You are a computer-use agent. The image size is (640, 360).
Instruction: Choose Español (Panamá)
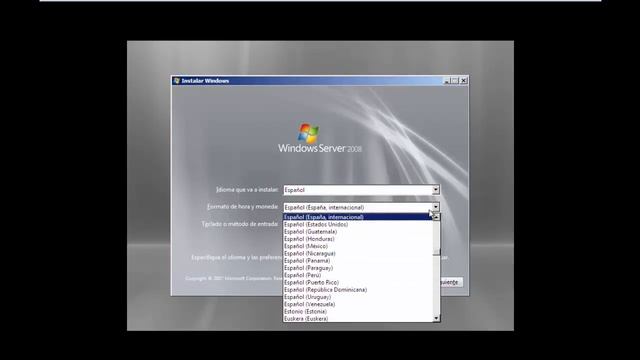358,261
